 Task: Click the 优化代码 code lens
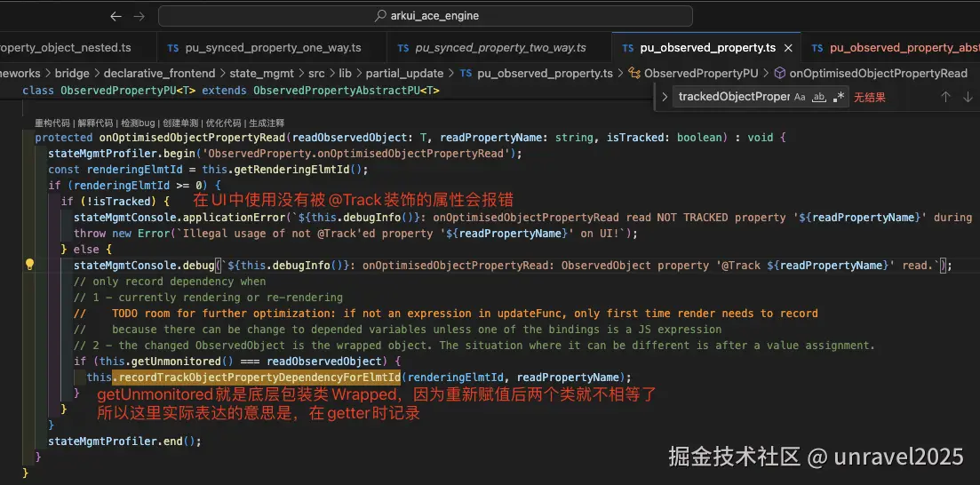point(222,123)
